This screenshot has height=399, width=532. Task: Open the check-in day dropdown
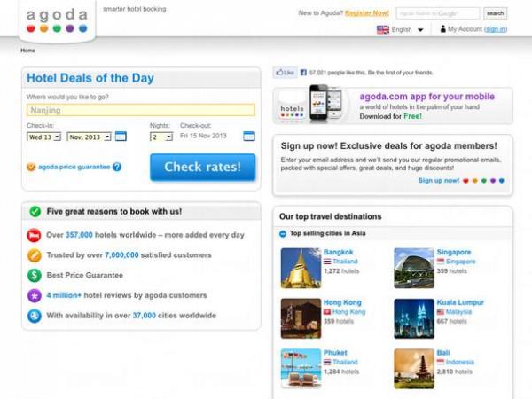click(x=44, y=137)
